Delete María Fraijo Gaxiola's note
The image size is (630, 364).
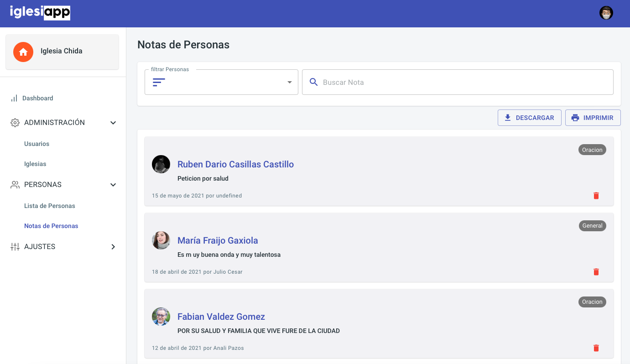click(x=596, y=272)
